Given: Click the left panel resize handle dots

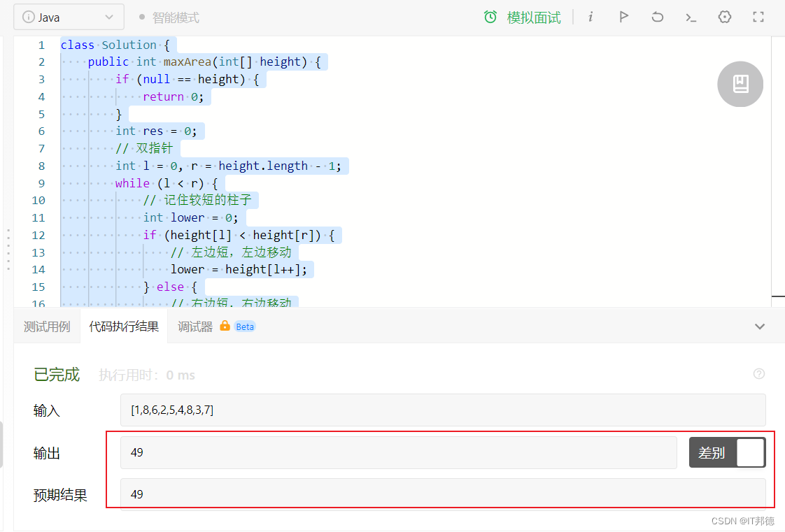Looking at the screenshot, I should pyautogui.click(x=8, y=250).
